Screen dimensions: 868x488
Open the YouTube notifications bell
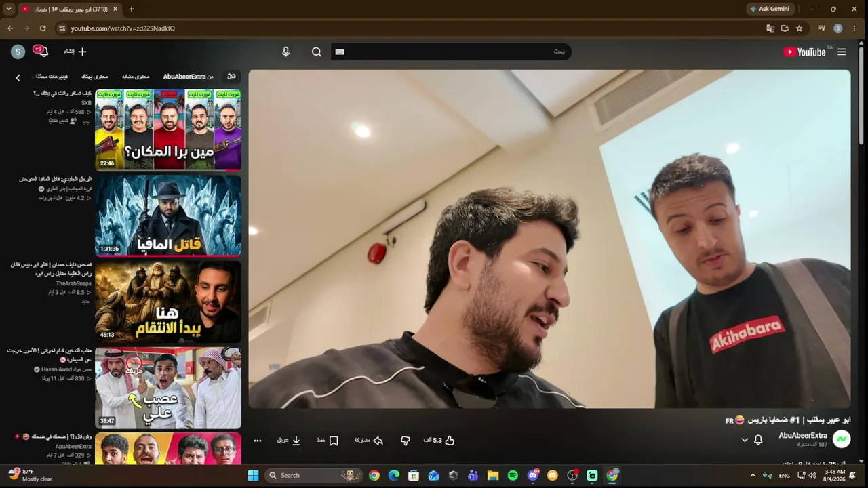pos(42,52)
